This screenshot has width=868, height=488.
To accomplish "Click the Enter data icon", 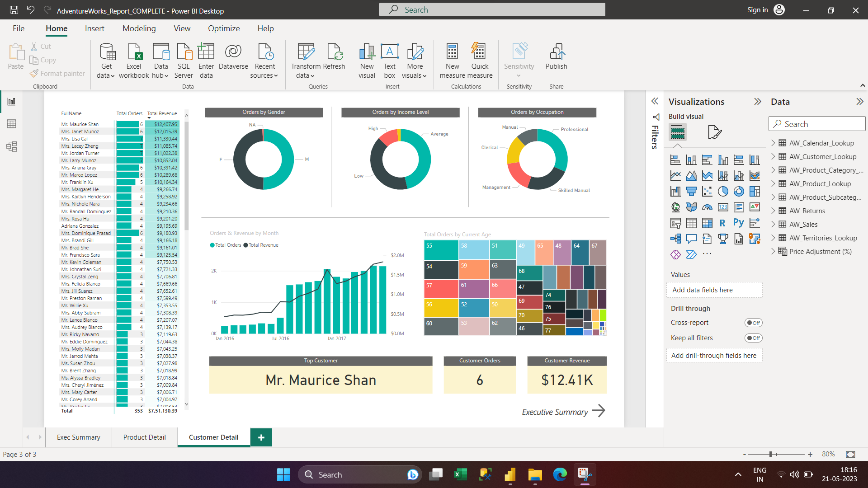I will (206, 52).
